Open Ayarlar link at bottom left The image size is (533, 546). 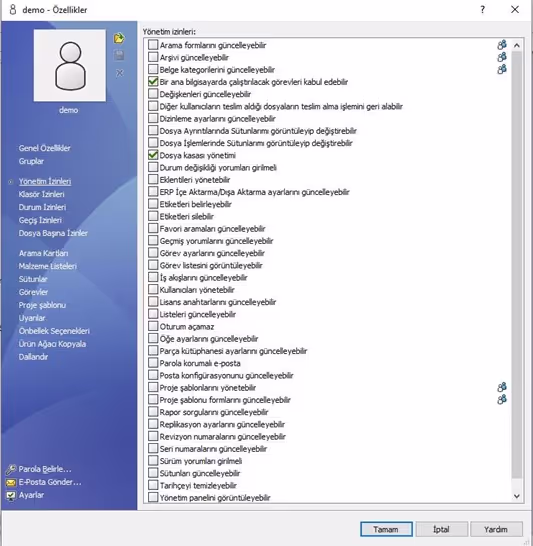[x=31, y=495]
